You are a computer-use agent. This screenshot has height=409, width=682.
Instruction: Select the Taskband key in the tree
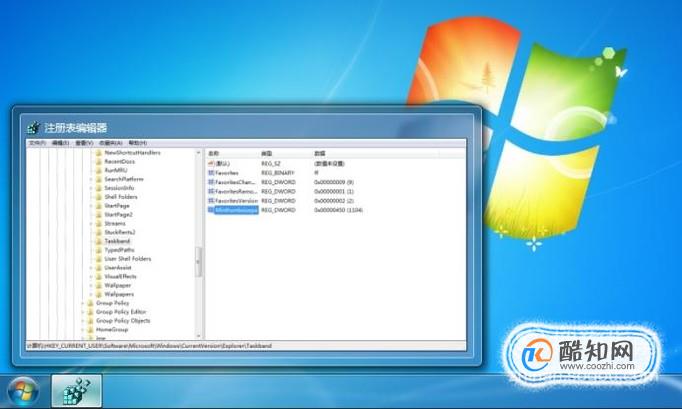[x=117, y=241]
